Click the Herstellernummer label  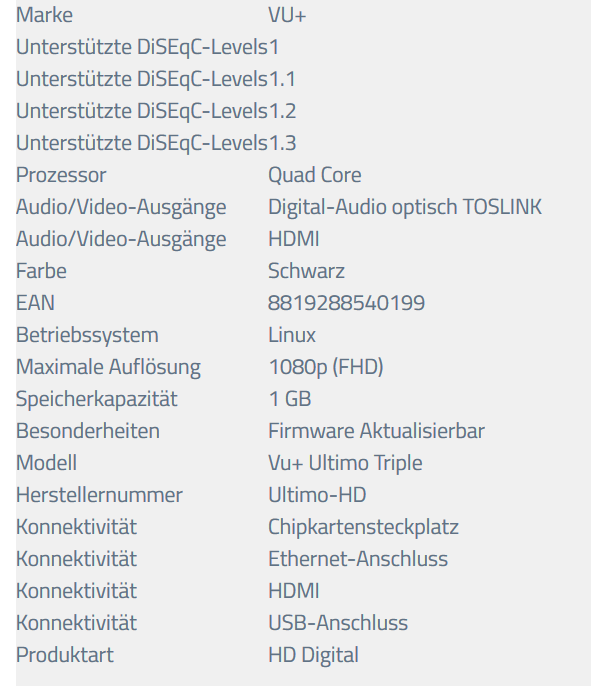[99, 495]
